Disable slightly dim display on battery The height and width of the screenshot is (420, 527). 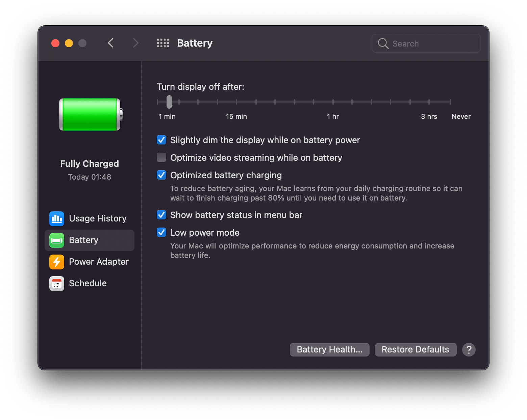point(161,140)
